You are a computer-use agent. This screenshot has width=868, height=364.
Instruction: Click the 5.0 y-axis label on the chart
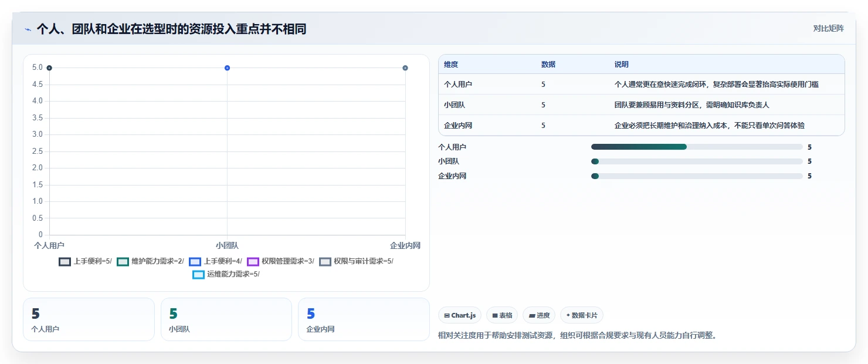point(38,68)
